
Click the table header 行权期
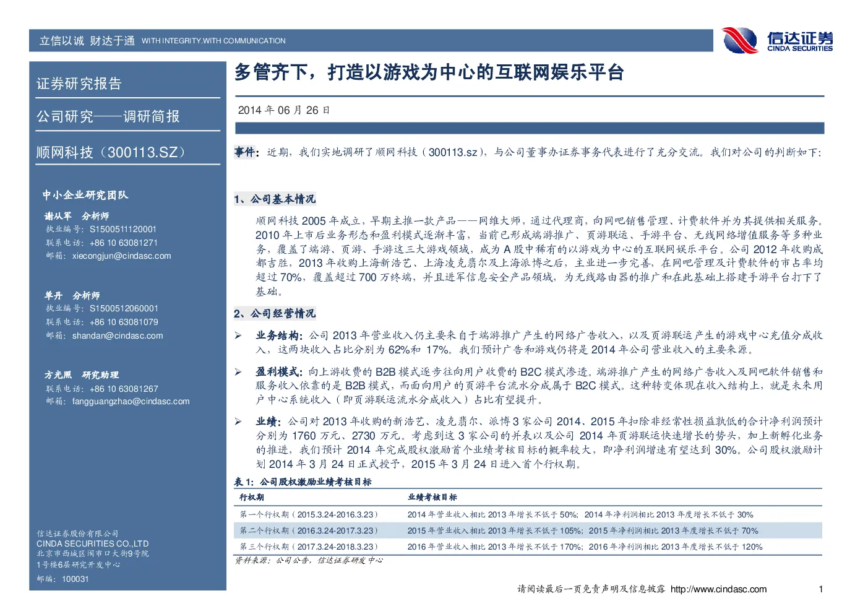coord(252,498)
